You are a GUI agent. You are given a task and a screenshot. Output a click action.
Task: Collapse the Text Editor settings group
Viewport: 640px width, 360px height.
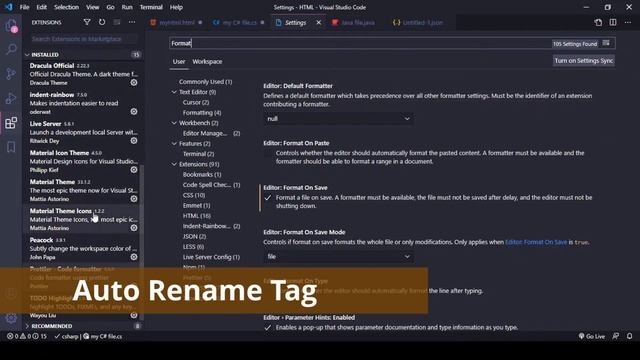coord(174,92)
